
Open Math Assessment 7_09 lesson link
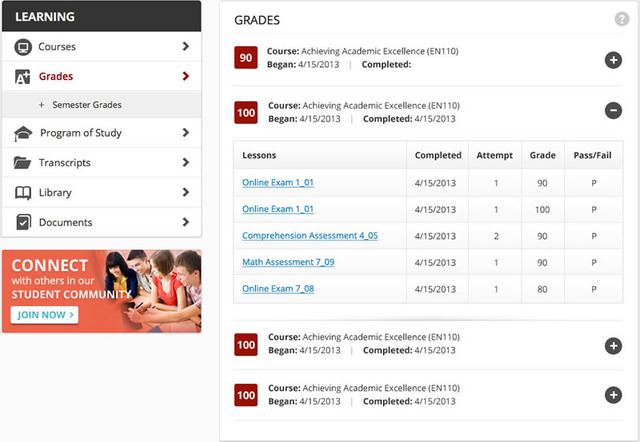point(288,262)
